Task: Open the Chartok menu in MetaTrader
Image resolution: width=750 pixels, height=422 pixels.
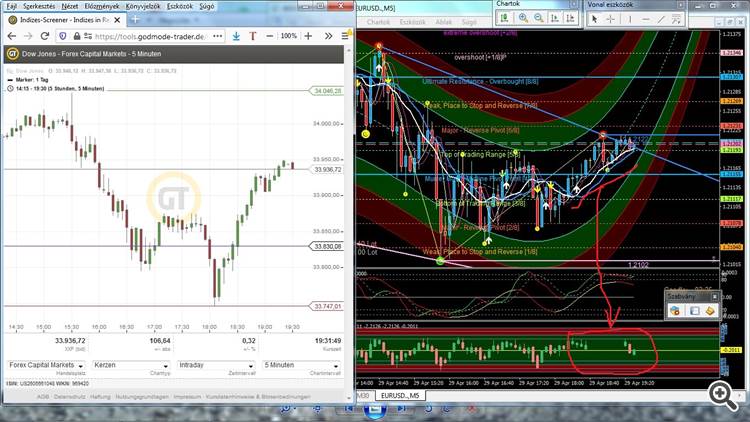Action: [378, 22]
